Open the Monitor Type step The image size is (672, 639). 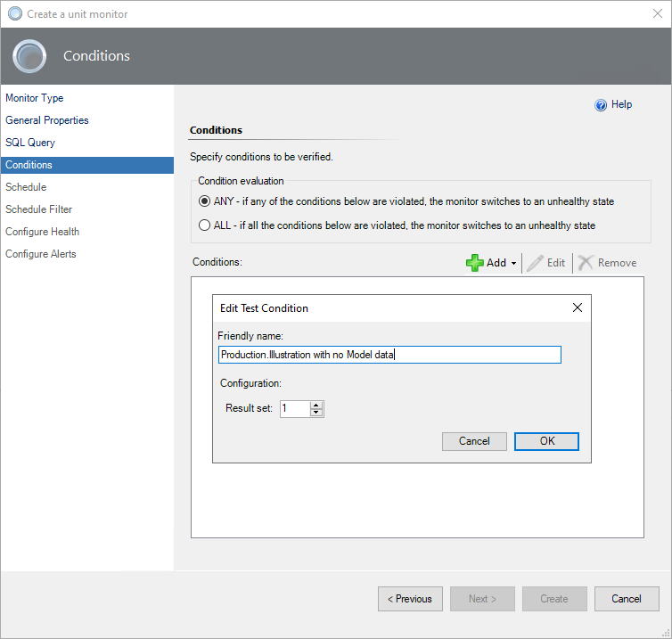tap(34, 98)
